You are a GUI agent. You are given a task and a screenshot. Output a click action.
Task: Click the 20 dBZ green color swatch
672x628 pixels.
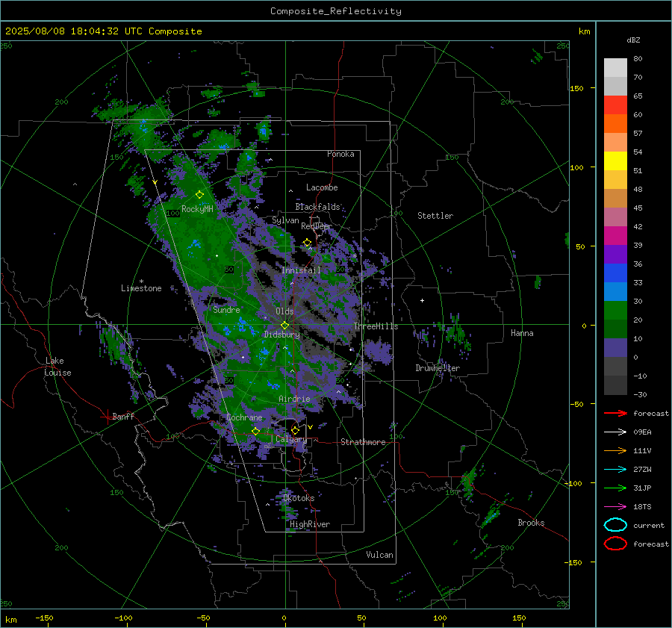click(615, 310)
